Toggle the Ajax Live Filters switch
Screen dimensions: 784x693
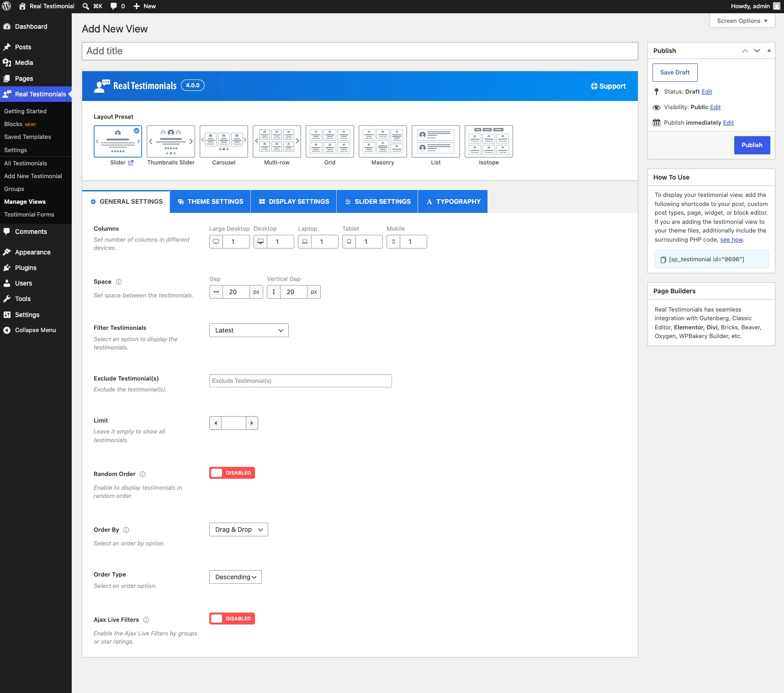tap(232, 619)
